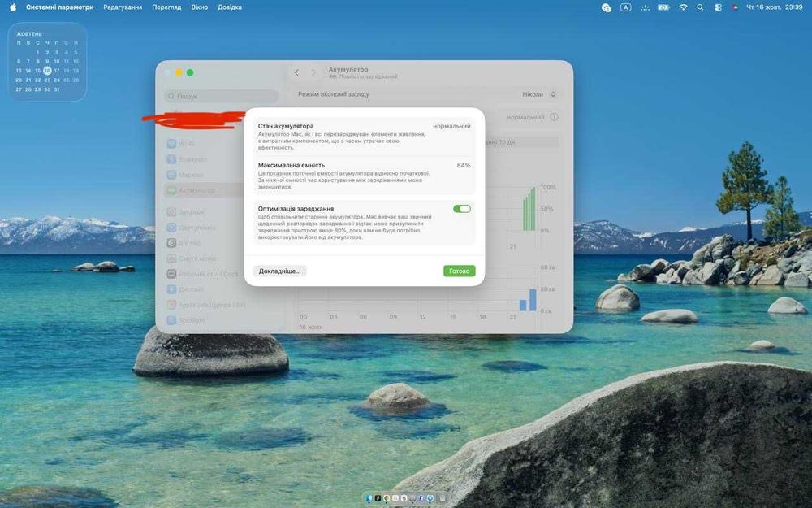The width and height of the screenshot is (812, 508).
Task: Go forward with the right chevron
Action: 313,72
